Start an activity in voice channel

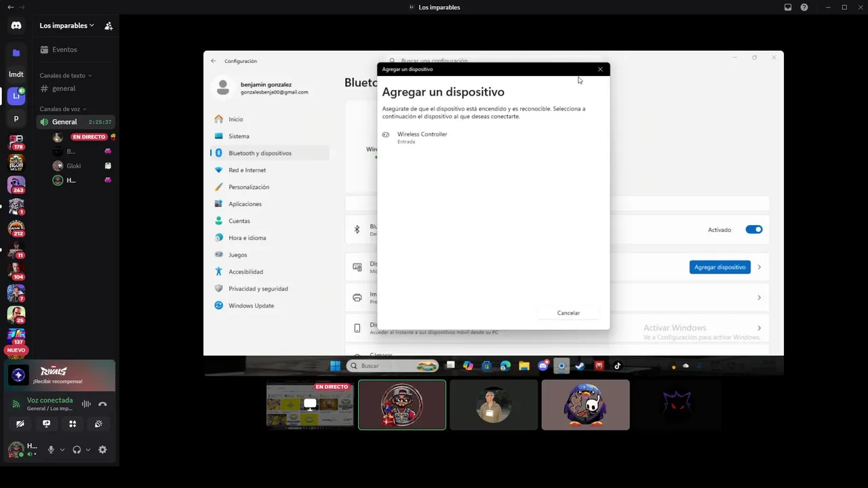click(x=73, y=424)
